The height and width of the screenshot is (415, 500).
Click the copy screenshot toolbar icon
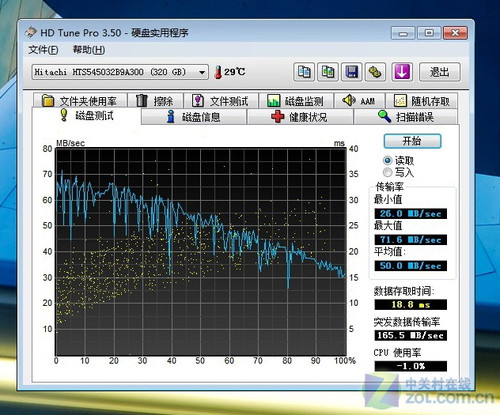coord(328,72)
